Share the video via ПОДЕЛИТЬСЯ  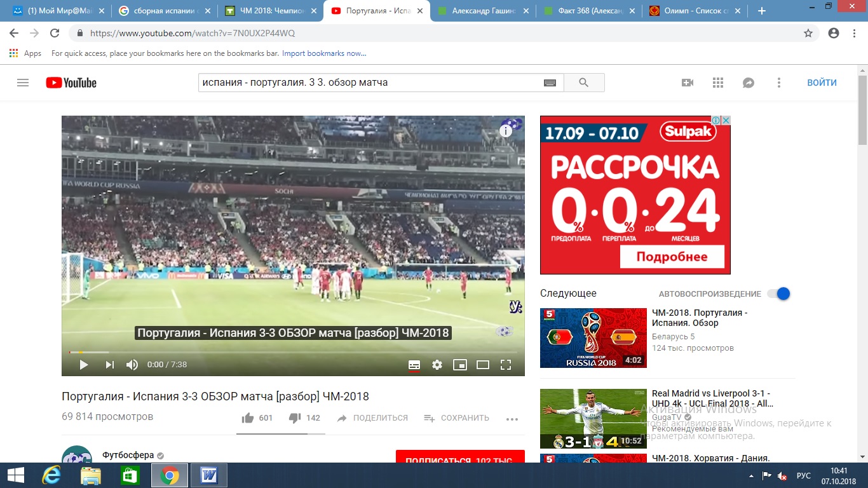(x=372, y=418)
